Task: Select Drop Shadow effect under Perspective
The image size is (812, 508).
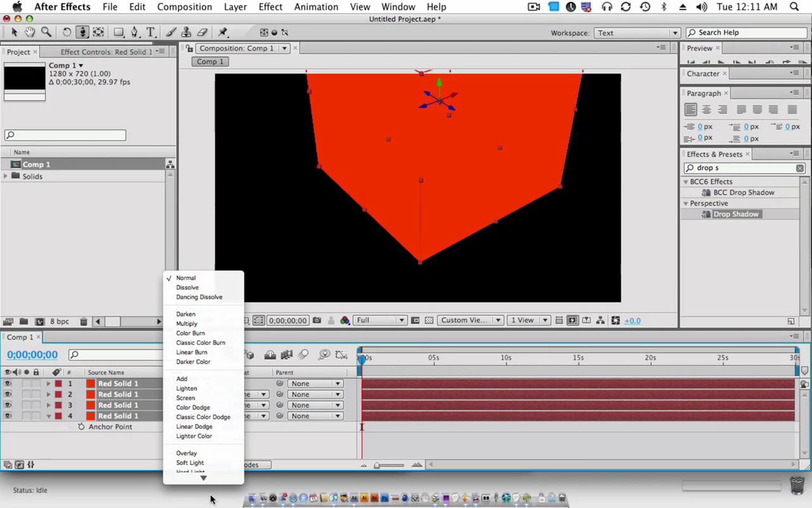Action: coord(736,214)
